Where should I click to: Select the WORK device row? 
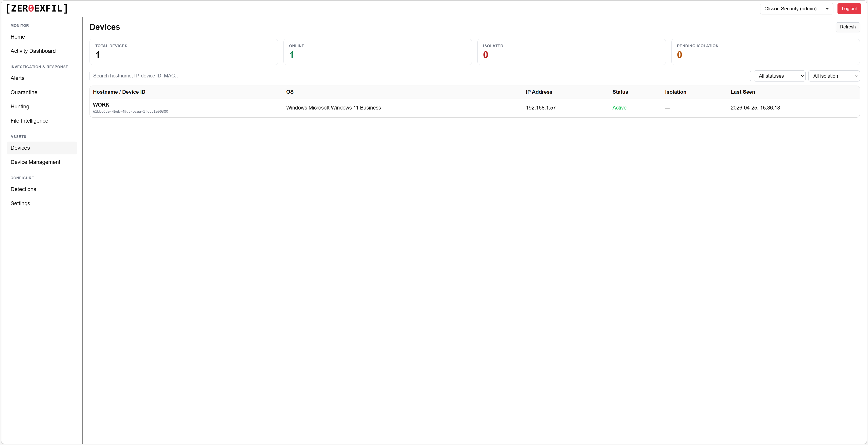pos(337,107)
